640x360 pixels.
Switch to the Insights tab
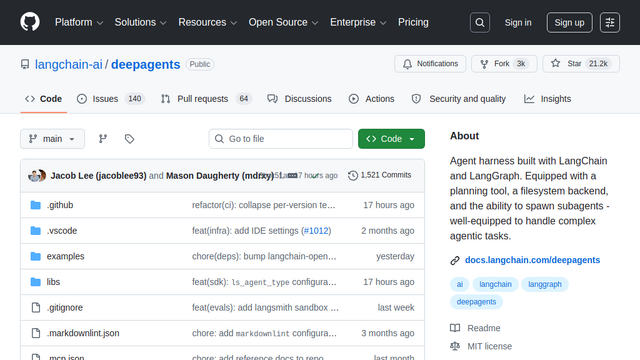pyautogui.click(x=548, y=99)
